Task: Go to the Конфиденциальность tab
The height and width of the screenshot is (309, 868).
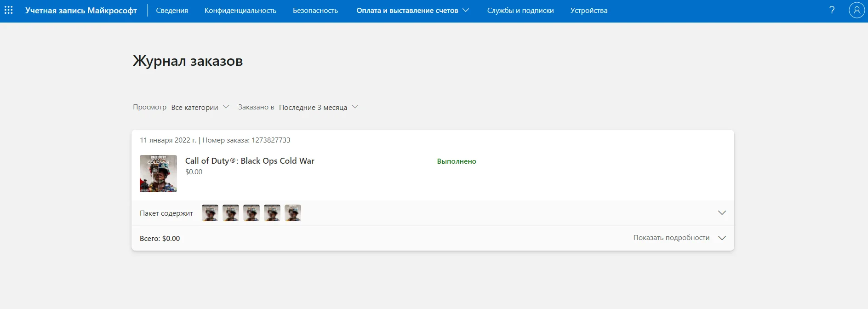Action: (240, 11)
